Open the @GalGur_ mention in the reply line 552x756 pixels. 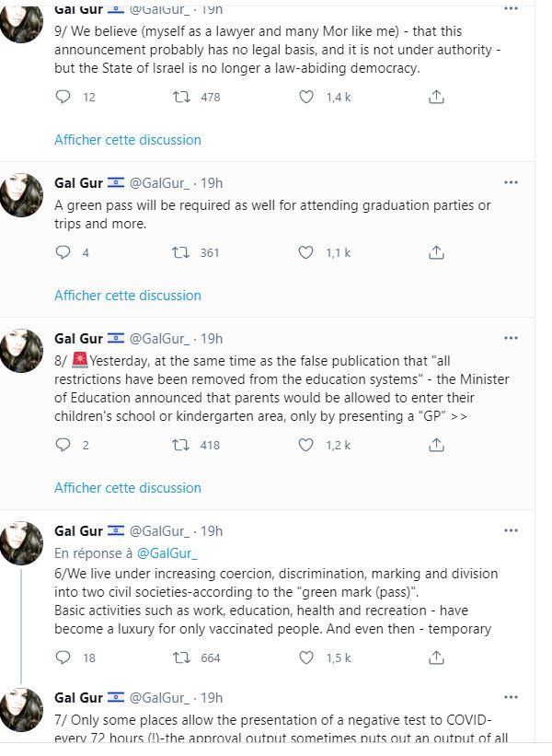point(167,553)
